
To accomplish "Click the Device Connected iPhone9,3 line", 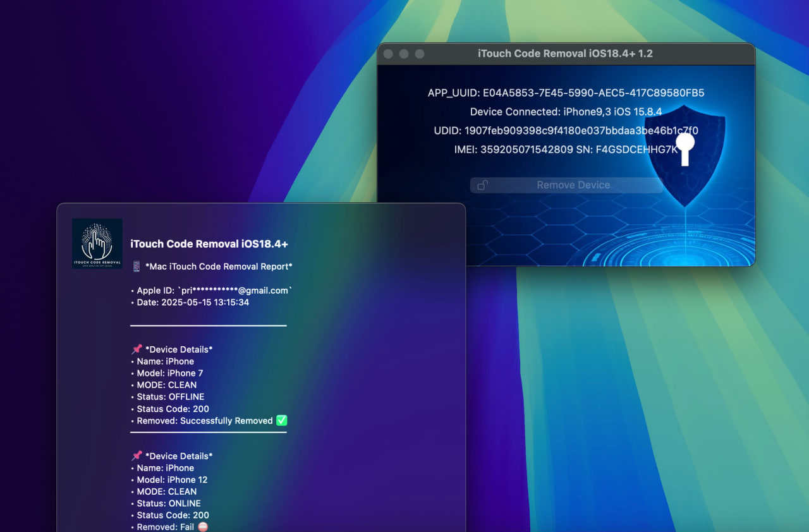I will pos(566,112).
